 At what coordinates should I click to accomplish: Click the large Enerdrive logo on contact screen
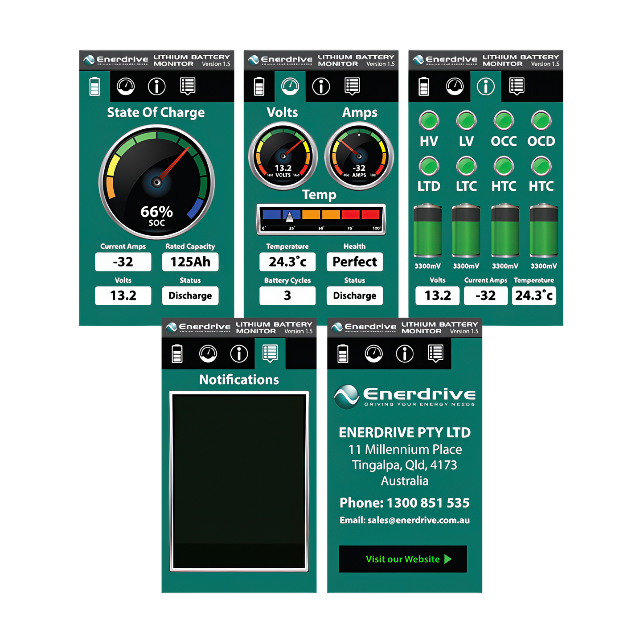click(405, 396)
